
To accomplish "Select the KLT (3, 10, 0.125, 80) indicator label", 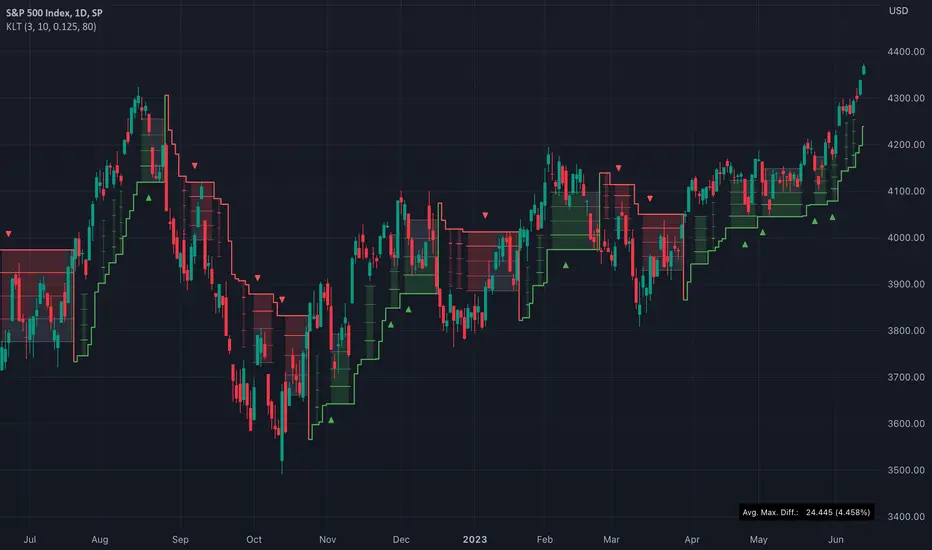I will click(x=51, y=27).
